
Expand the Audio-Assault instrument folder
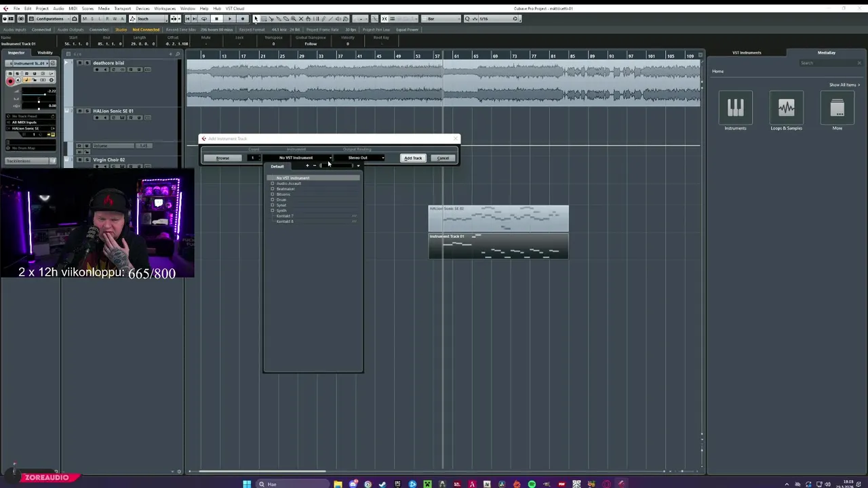273,184
